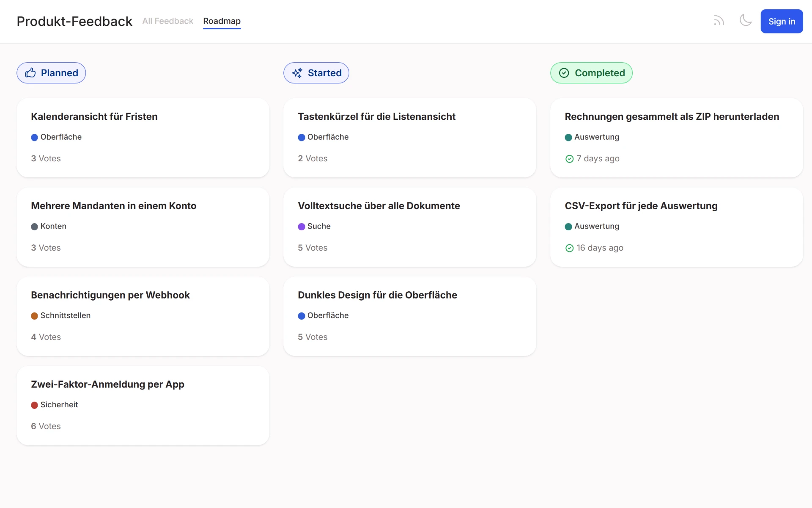Click red dot next to Sicherheit tag
Viewport: 812px width, 508px height.
[x=35, y=405]
